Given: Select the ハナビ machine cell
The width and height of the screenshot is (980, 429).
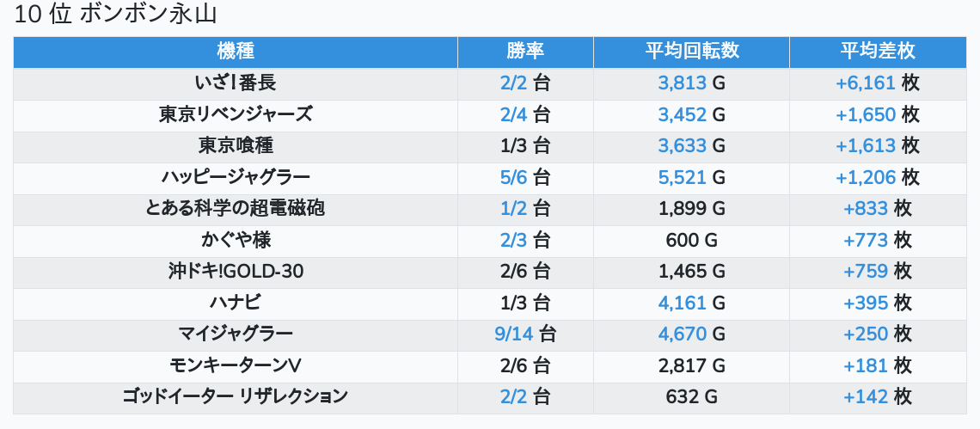Looking at the screenshot, I should (236, 303).
